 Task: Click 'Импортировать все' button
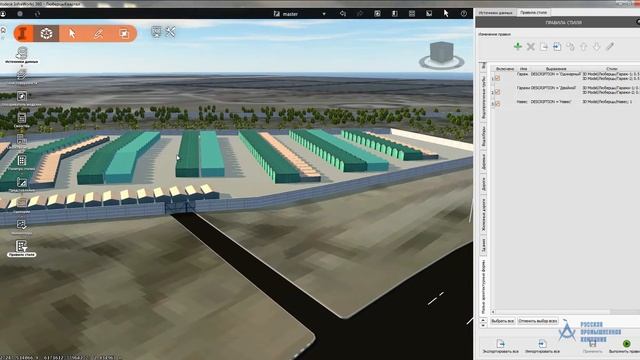(542, 346)
